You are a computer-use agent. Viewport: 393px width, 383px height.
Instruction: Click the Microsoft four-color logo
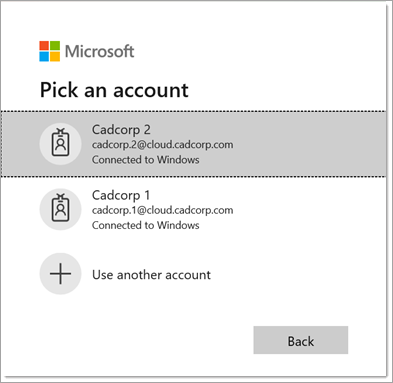click(x=50, y=51)
